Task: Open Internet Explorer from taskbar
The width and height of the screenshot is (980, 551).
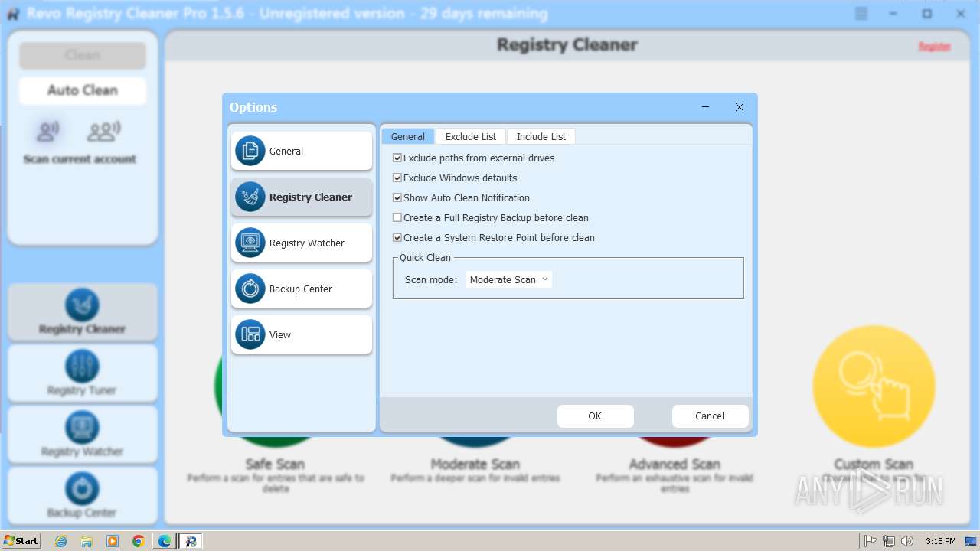Action: 61,541
